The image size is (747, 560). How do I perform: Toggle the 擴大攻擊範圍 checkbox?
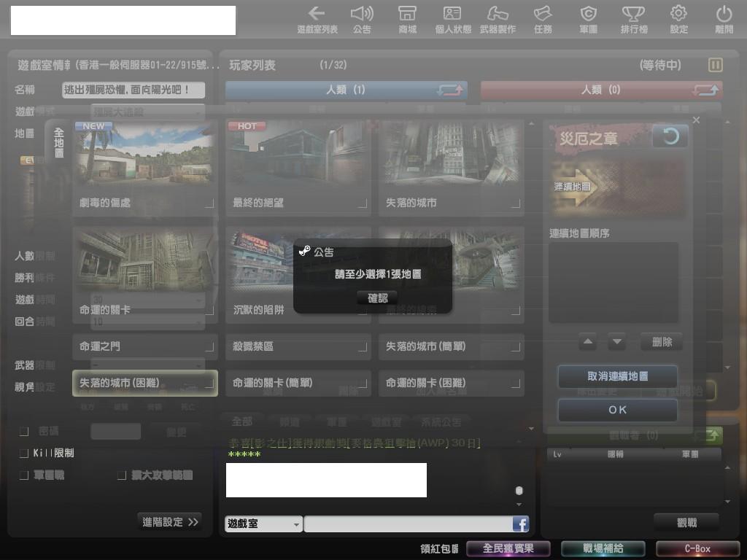pyautogui.click(x=122, y=475)
